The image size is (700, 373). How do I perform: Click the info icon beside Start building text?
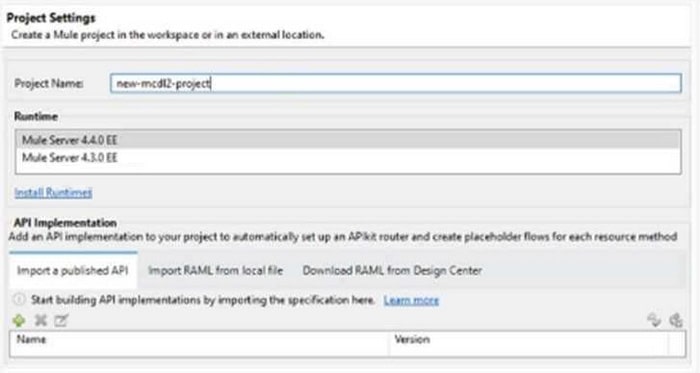[19, 299]
